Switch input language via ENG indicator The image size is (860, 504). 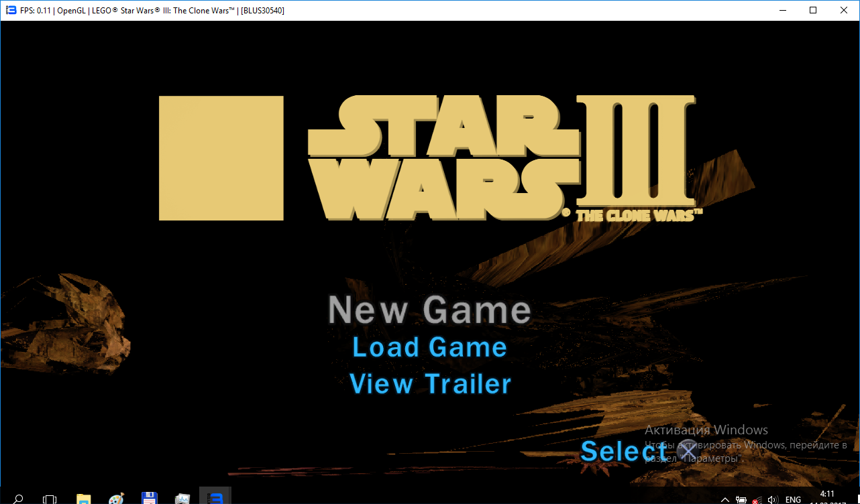[x=794, y=499]
